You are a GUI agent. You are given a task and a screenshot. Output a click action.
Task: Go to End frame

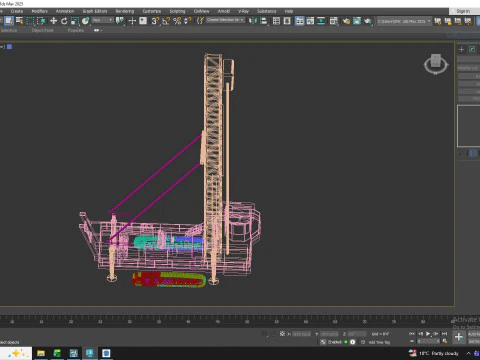click(x=444, y=333)
